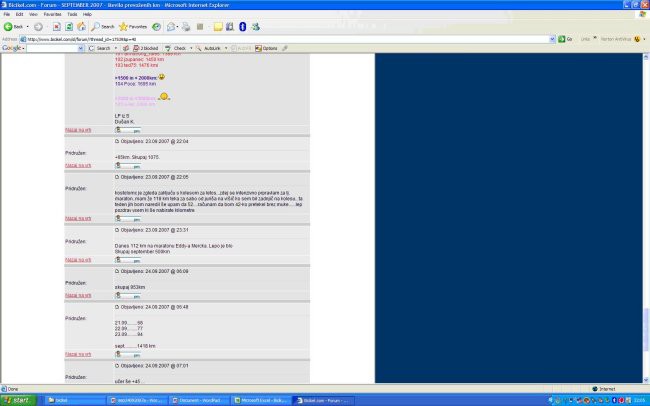Click the 'Internet' zone indicator in status bar
This screenshot has width=650, height=406.
click(x=604, y=389)
